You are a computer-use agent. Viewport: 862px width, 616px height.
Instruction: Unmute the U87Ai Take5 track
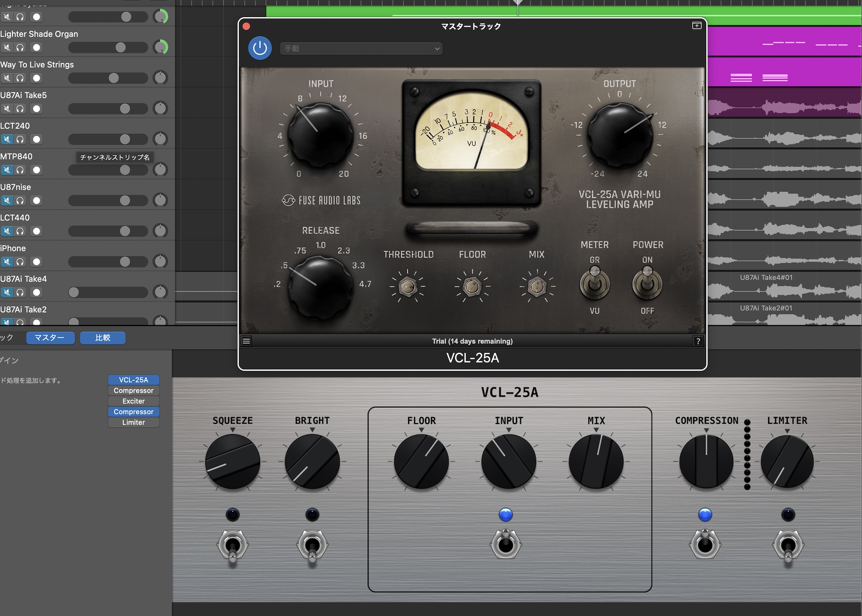click(x=7, y=109)
